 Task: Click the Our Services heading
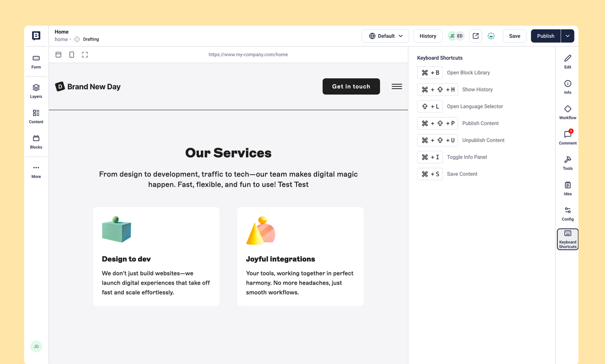[x=228, y=153]
